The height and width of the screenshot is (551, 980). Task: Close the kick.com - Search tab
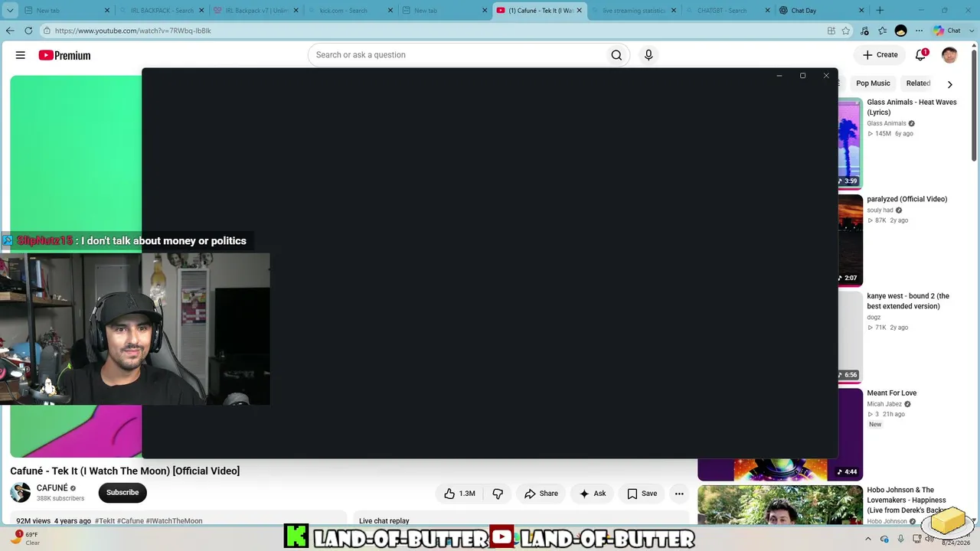click(x=390, y=11)
